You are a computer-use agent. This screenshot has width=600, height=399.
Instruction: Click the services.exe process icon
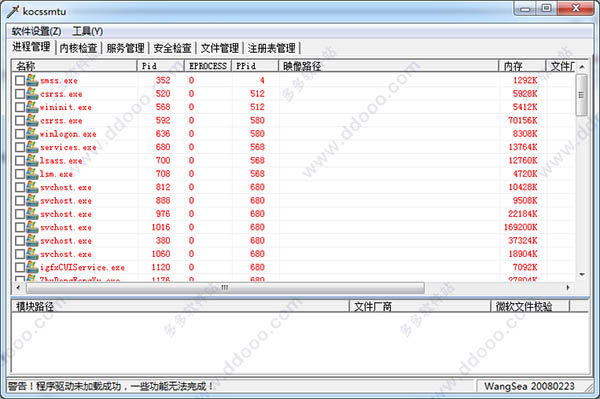(x=32, y=147)
